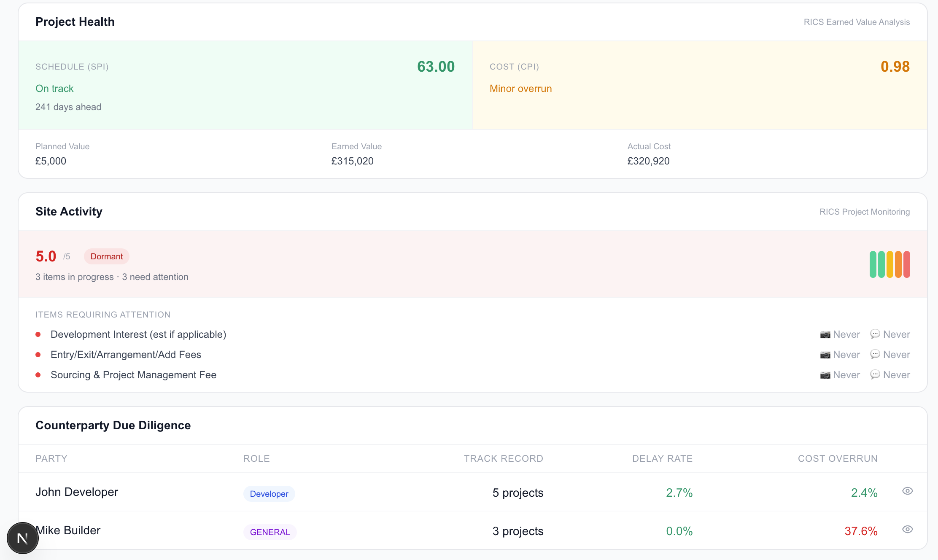Image resolution: width=938 pixels, height=560 pixels.
Task: Click the green activity bar in Site Activity
Action: (872, 264)
